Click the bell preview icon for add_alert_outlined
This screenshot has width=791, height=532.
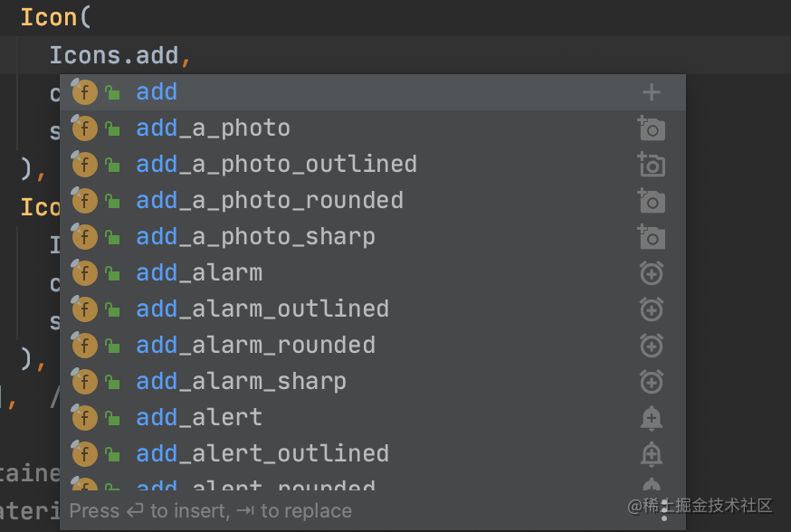pyautogui.click(x=652, y=454)
